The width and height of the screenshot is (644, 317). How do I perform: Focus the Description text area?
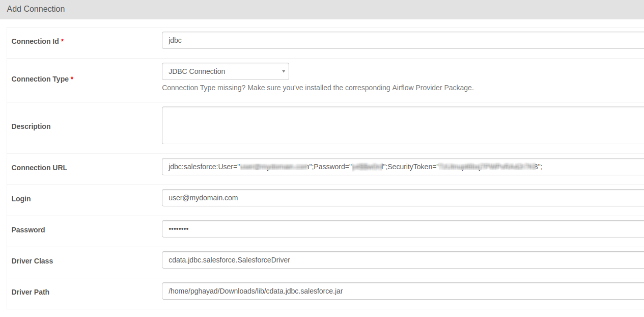click(x=402, y=125)
